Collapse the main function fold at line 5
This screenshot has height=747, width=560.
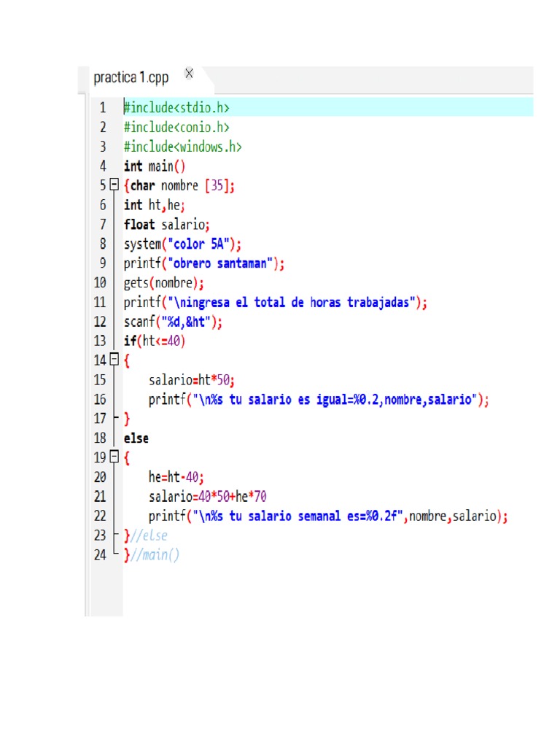tap(114, 185)
